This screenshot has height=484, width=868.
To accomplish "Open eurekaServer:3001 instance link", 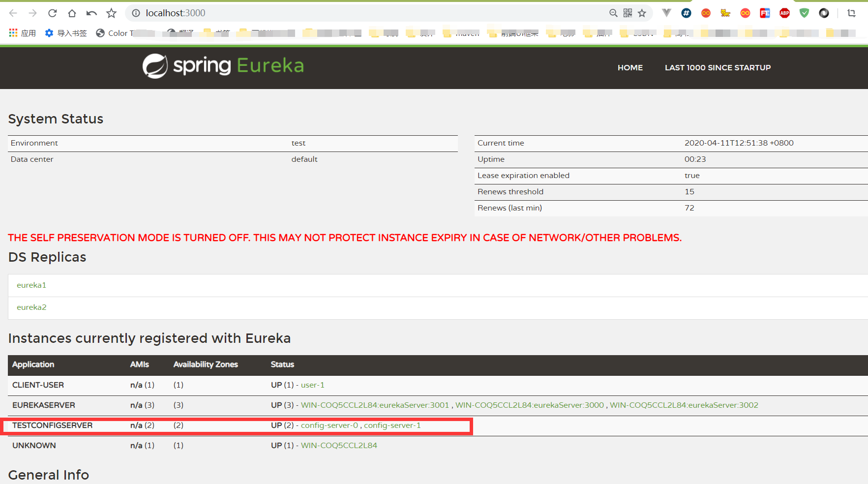I will click(375, 405).
